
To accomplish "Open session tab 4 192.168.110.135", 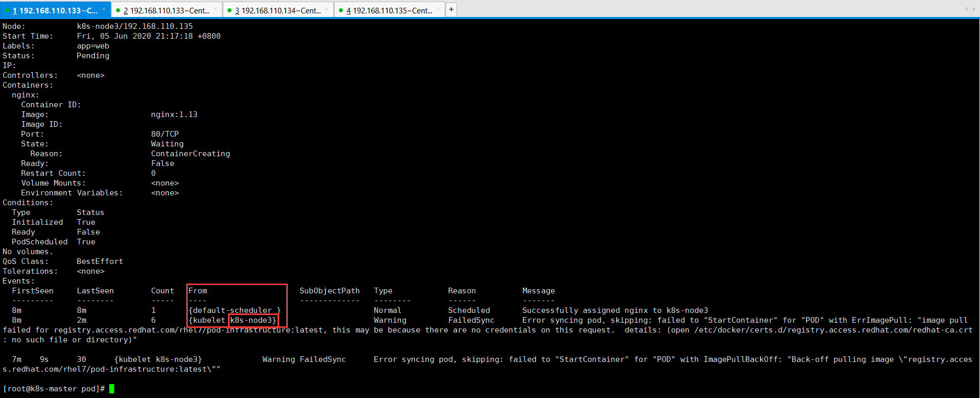I will tap(389, 10).
